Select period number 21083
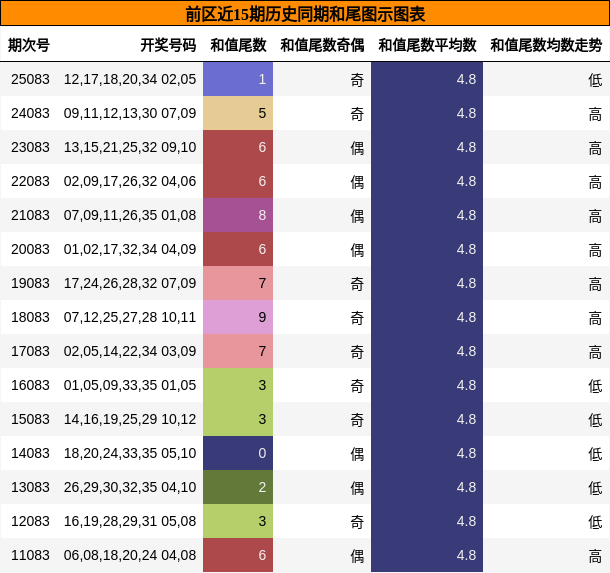610x573 pixels. coord(30,215)
